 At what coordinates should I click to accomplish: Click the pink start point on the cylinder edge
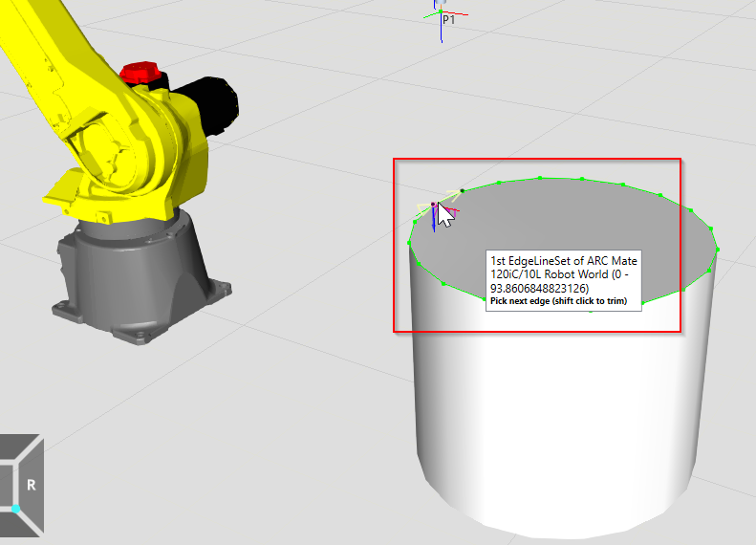[x=433, y=205]
